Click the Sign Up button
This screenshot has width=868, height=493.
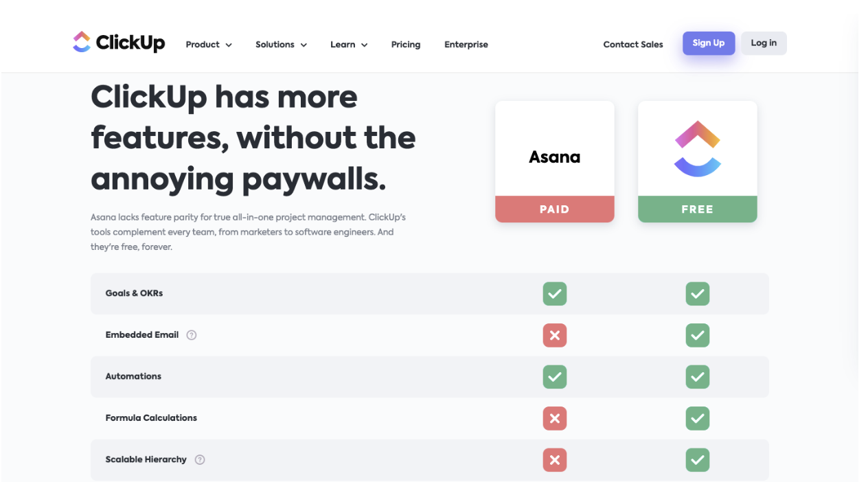[709, 43]
